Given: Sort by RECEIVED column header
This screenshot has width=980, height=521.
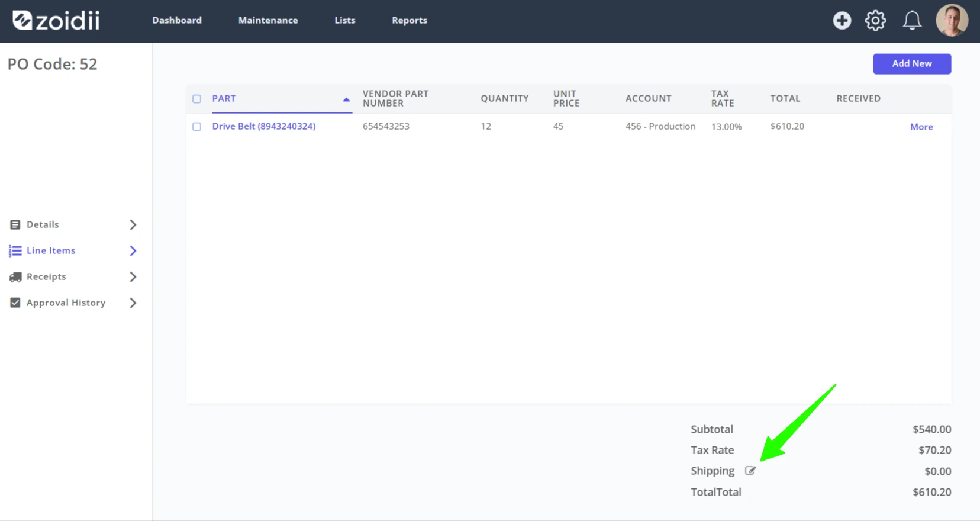Looking at the screenshot, I should 859,98.
